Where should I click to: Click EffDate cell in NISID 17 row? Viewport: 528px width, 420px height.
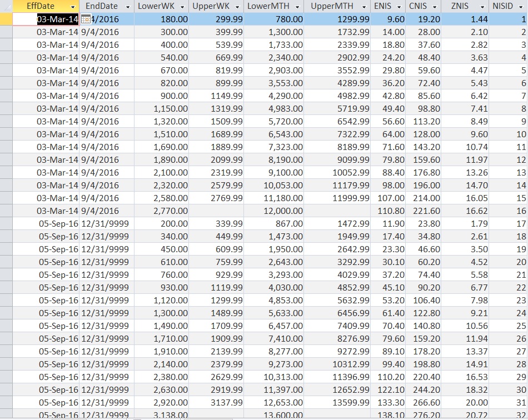tap(46, 224)
